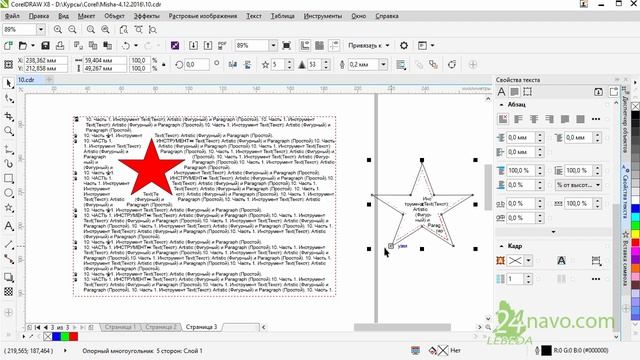This screenshot has width=640, height=360.
Task: Click the rotation angle input field
Action: 197,64
